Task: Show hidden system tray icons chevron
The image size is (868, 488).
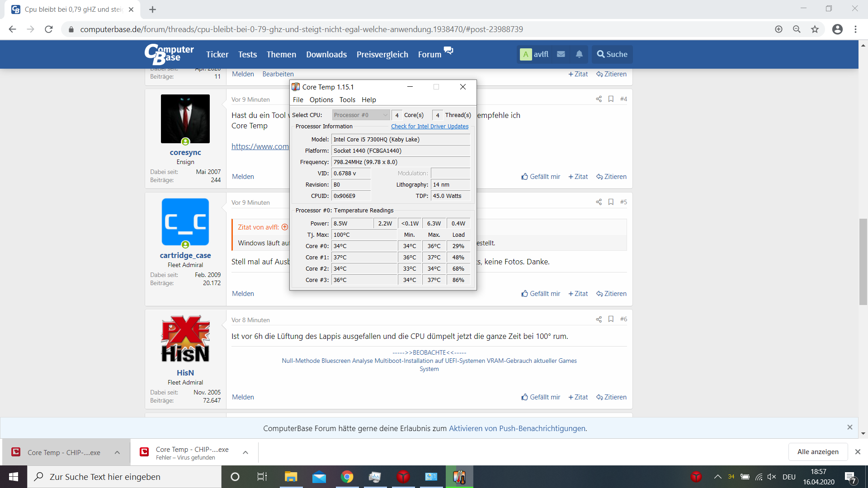Action: pyautogui.click(x=717, y=477)
